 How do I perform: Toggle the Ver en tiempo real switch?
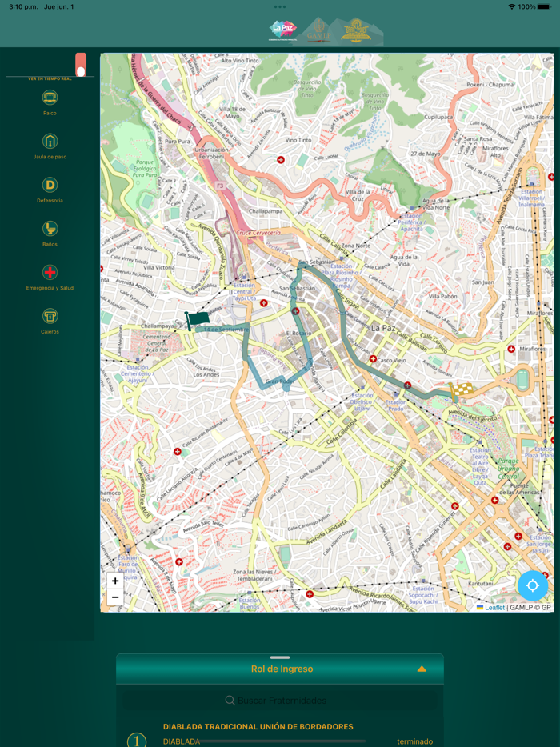81,65
